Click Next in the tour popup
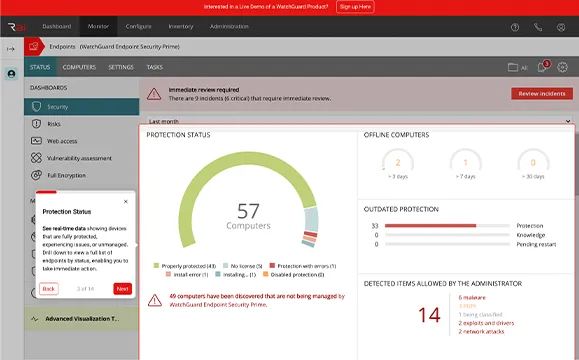Viewport: 579px width, 360px height. click(123, 289)
